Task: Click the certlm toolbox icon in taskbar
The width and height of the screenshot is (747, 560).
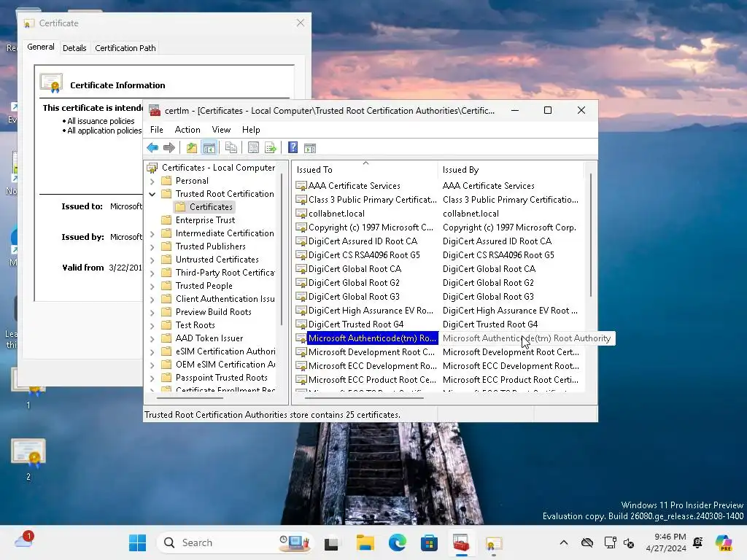Action: click(x=461, y=542)
